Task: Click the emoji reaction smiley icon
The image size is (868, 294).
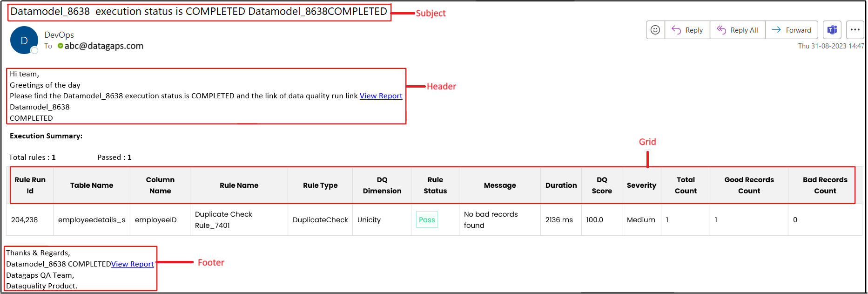Action: tap(655, 30)
